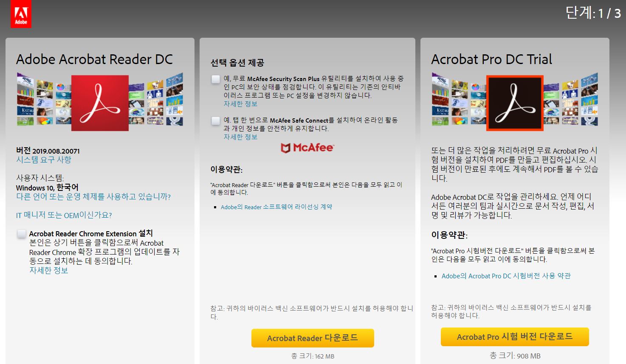Check the McAfee Security Scan Plus checkbox
This screenshot has height=364, width=626.
coord(216,79)
